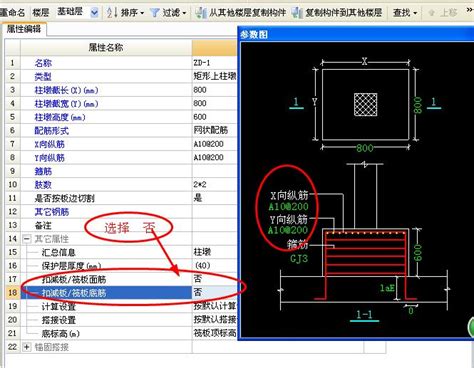Click the 排序 sort icon
This screenshot has width=474, height=368.
click(x=112, y=13)
